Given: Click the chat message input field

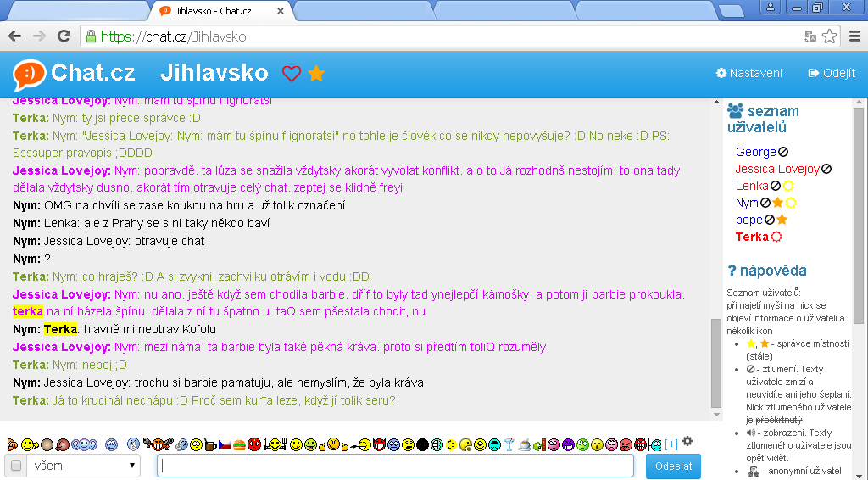Looking at the screenshot, I should click(x=395, y=466).
